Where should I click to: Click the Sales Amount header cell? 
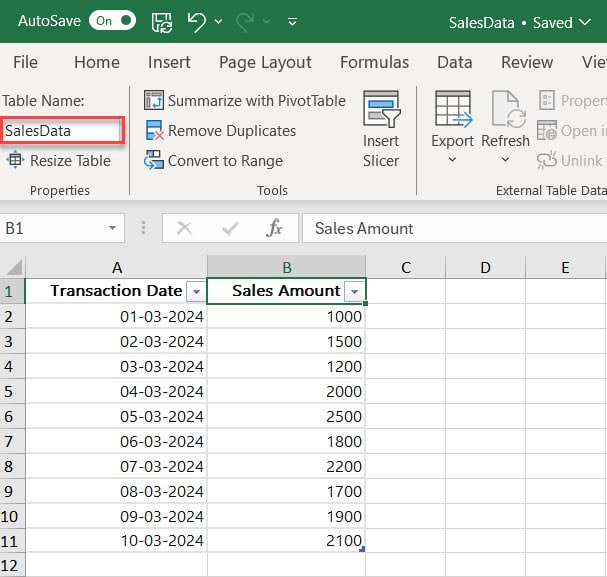pos(286,291)
